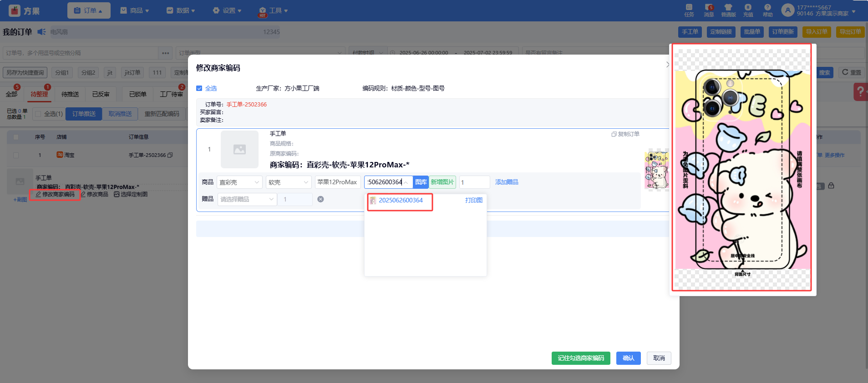Click the red question mark help float
Image resolution: width=868 pixels, height=383 pixels.
point(860,91)
